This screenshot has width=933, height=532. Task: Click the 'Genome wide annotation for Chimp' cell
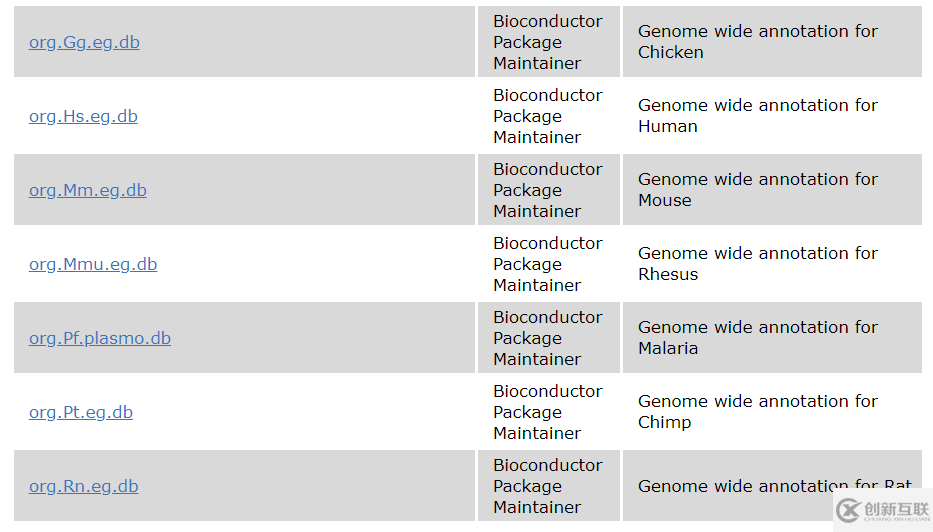[x=757, y=412]
